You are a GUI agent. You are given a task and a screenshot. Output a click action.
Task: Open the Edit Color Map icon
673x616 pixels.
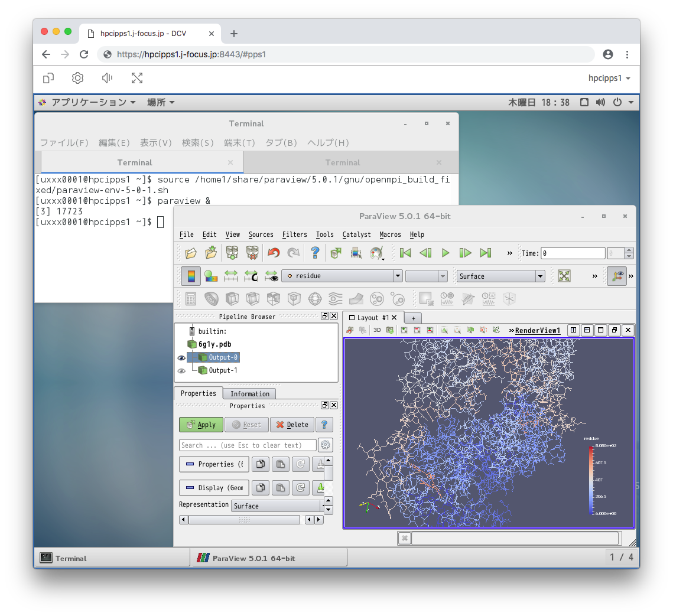211,276
